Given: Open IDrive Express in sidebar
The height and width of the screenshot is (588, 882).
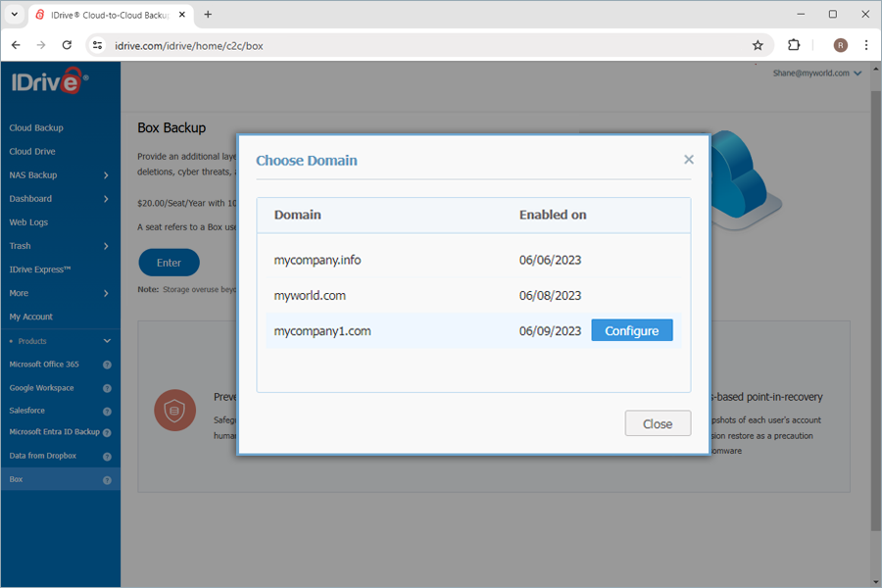Looking at the screenshot, I should (39, 269).
